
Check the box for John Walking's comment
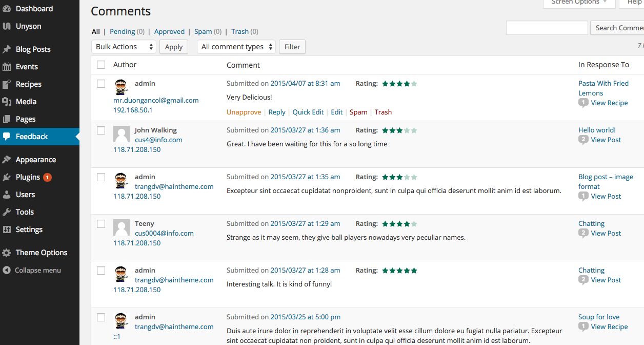pyautogui.click(x=101, y=130)
